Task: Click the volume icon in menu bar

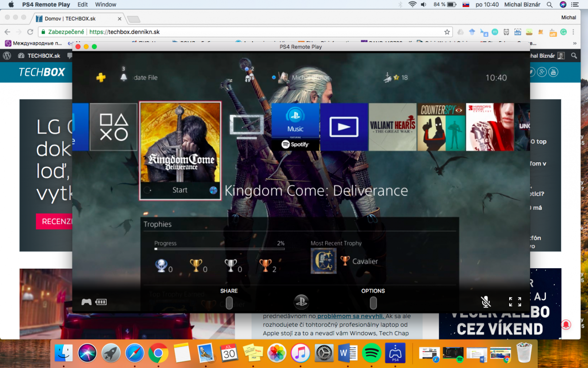Action: 424,4
